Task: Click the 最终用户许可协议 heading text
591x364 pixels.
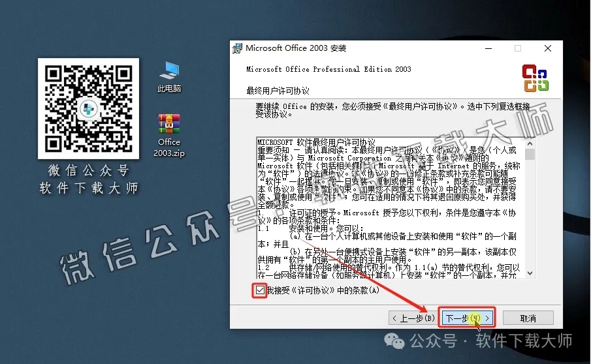Action: (278, 91)
